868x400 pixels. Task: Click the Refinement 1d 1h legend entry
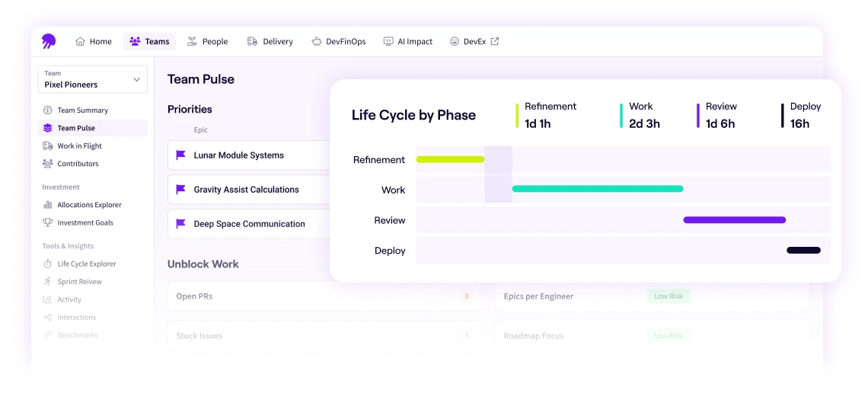(x=546, y=115)
